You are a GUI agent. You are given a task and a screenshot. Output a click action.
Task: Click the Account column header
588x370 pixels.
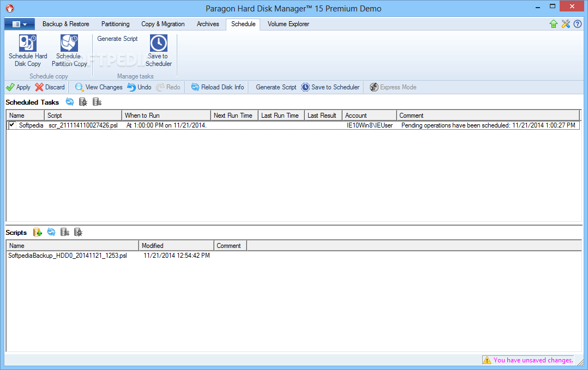370,116
